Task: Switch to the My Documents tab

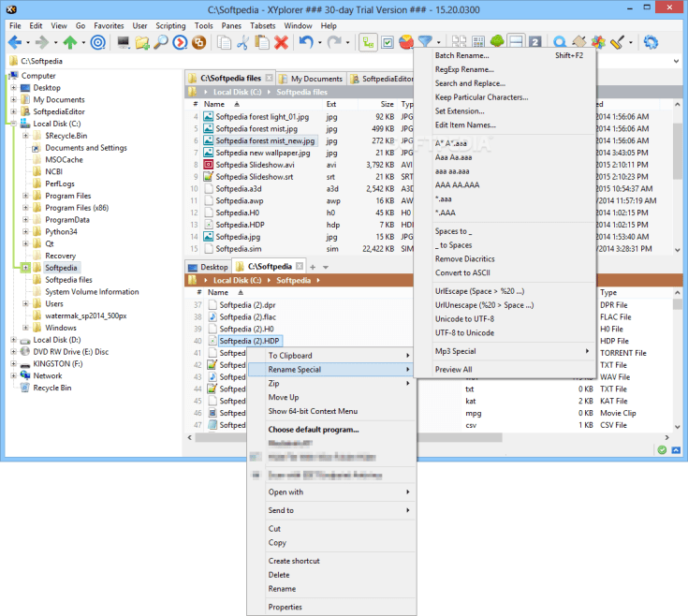Action: [312, 79]
